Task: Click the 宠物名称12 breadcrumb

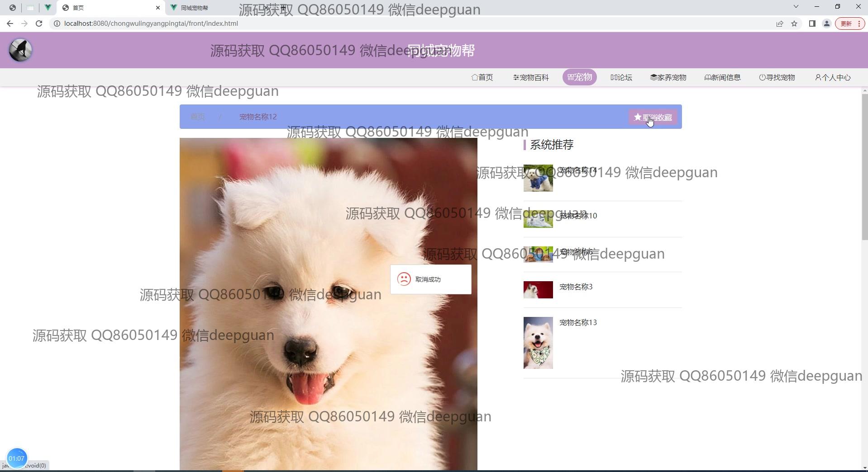Action: coord(258,117)
